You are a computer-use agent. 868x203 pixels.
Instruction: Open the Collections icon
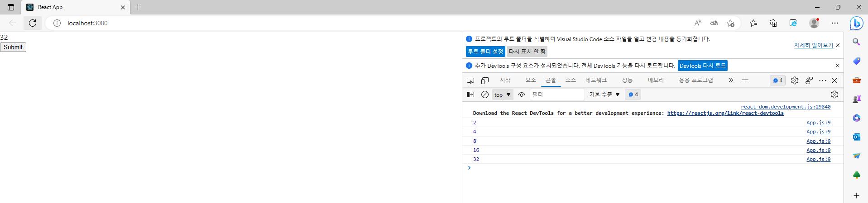[773, 23]
